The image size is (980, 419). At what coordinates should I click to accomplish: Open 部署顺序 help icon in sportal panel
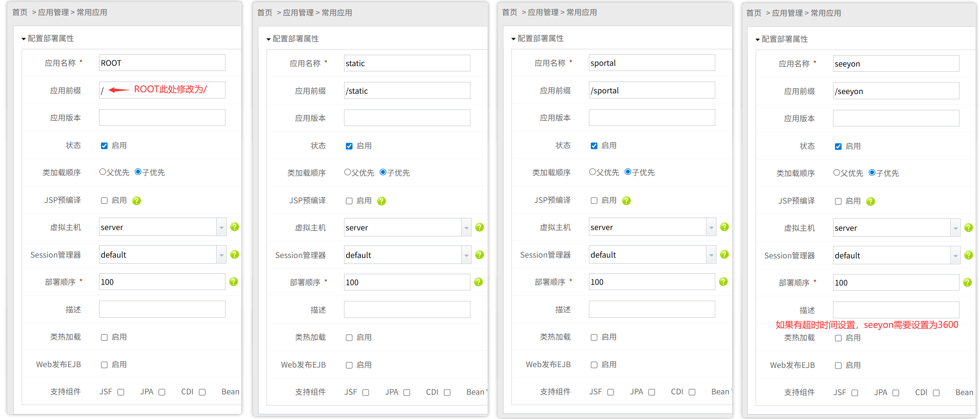[x=724, y=282]
